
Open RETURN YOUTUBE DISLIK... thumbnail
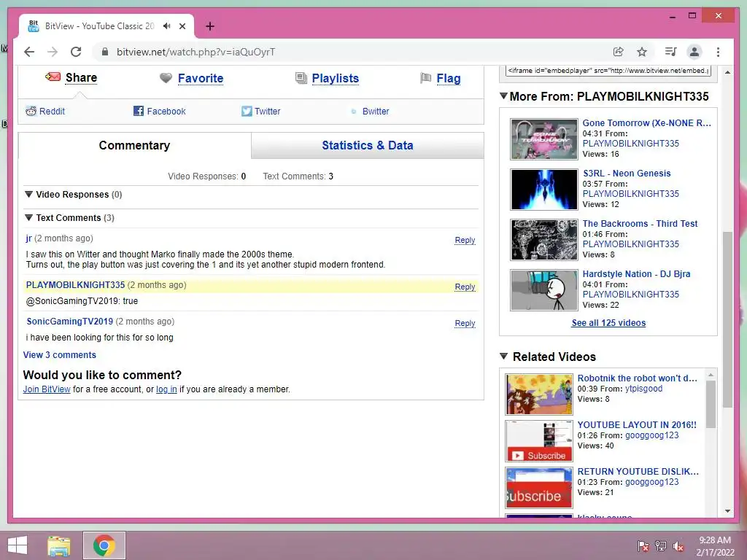[x=539, y=488]
